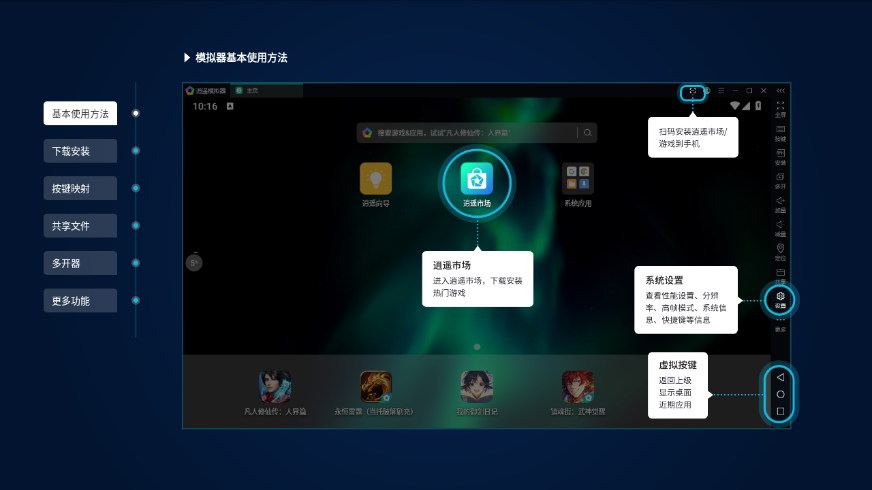Open the 基本使用方法 tutorial section
The height and width of the screenshot is (490, 872).
[x=80, y=113]
